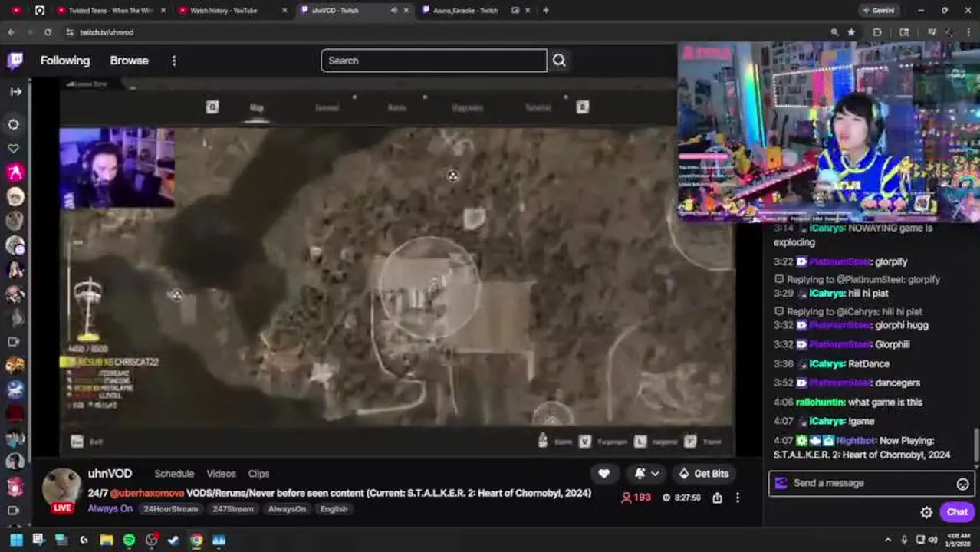The width and height of the screenshot is (980, 552).
Task: Select the 247Stream tag
Action: pos(233,509)
